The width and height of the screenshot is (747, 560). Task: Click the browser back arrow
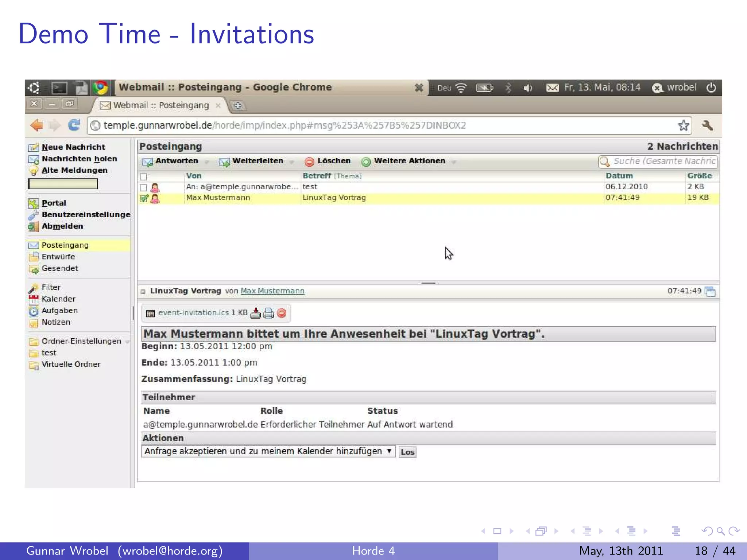point(37,125)
